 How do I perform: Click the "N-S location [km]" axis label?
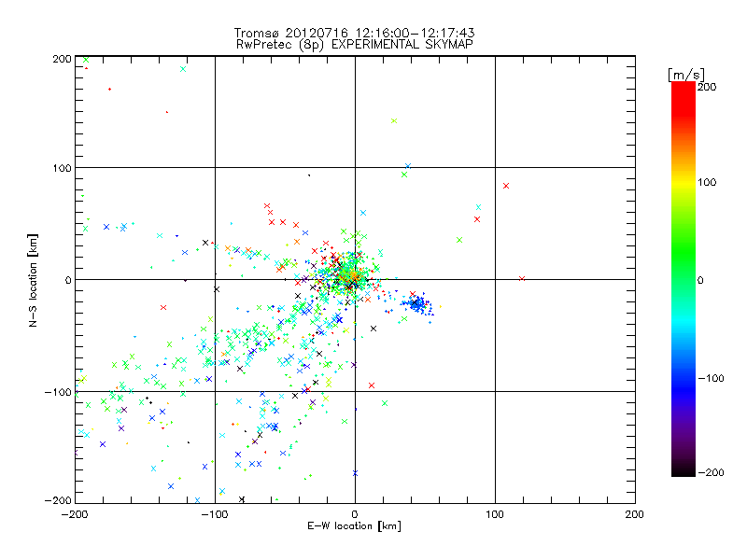33,280
